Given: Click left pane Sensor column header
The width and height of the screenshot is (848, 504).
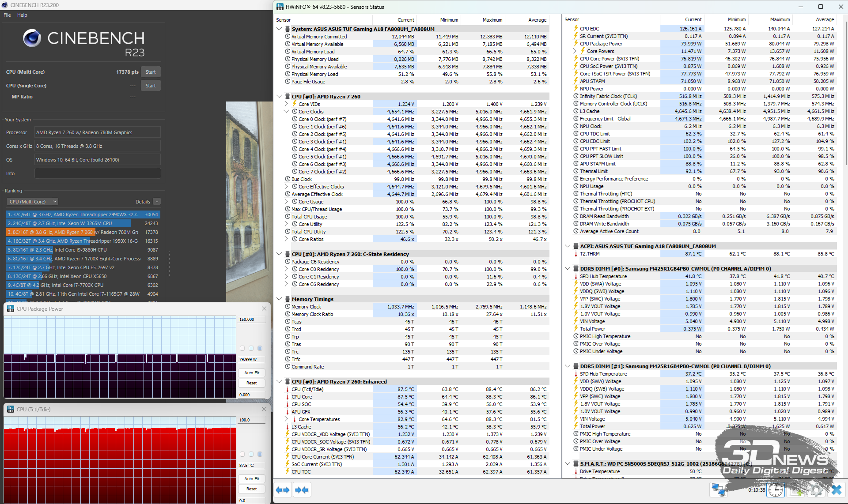Looking at the screenshot, I should (x=323, y=20).
